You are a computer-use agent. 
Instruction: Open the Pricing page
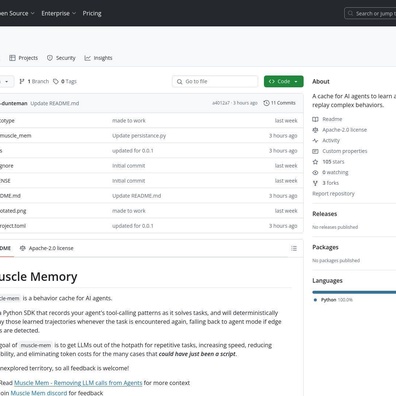click(92, 13)
